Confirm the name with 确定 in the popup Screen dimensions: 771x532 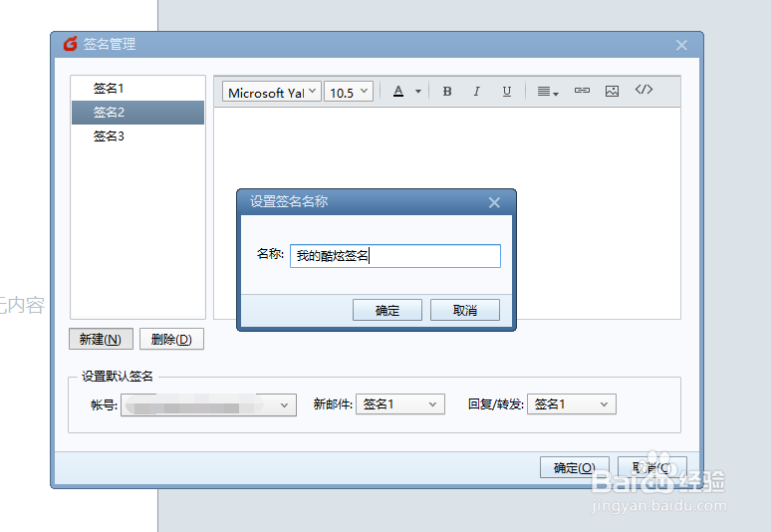[387, 310]
